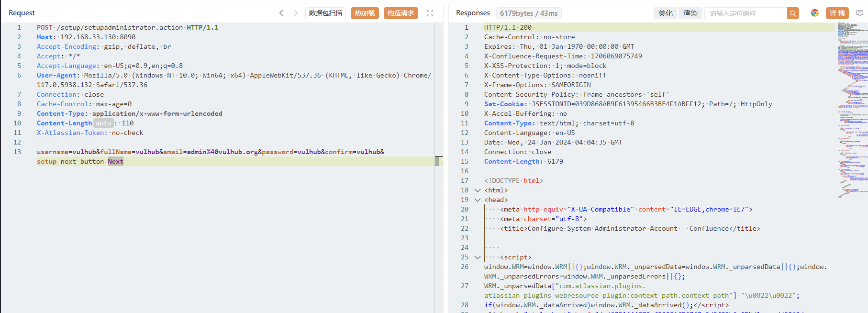Screen dimensions: 868x313
Task: Click X-Accel-Buffering: no line
Action: (x=525, y=113)
